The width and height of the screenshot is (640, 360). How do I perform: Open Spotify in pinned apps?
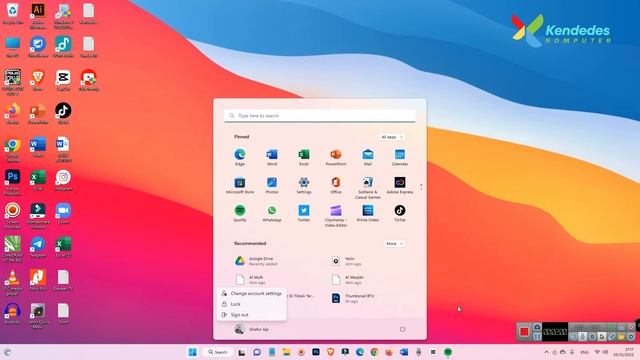pos(240,213)
